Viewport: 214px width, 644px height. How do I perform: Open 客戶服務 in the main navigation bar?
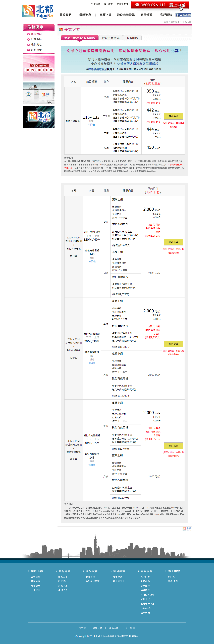(166, 15)
